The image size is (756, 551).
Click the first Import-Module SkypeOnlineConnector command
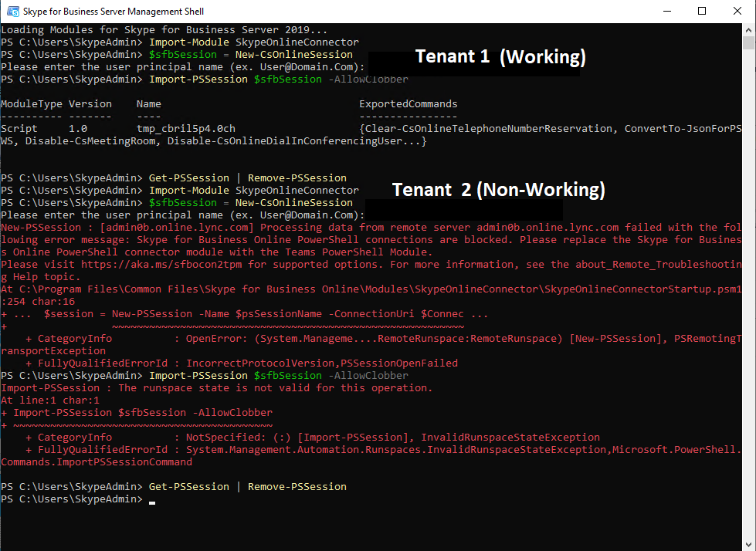(x=253, y=42)
